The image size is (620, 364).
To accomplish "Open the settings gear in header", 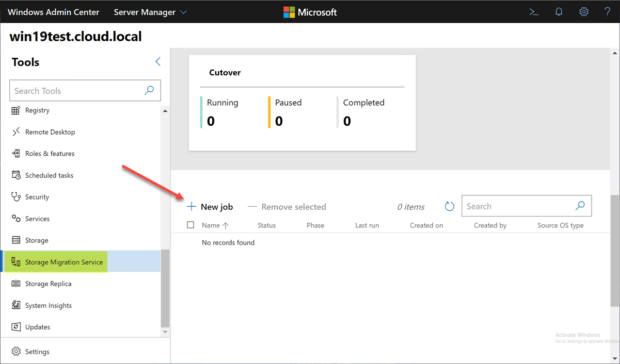I will click(583, 12).
